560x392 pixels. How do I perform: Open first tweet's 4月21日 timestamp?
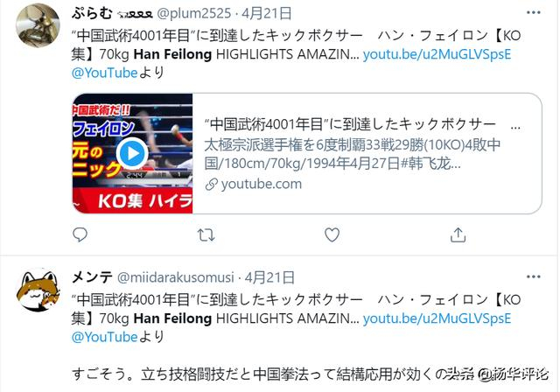(x=266, y=14)
